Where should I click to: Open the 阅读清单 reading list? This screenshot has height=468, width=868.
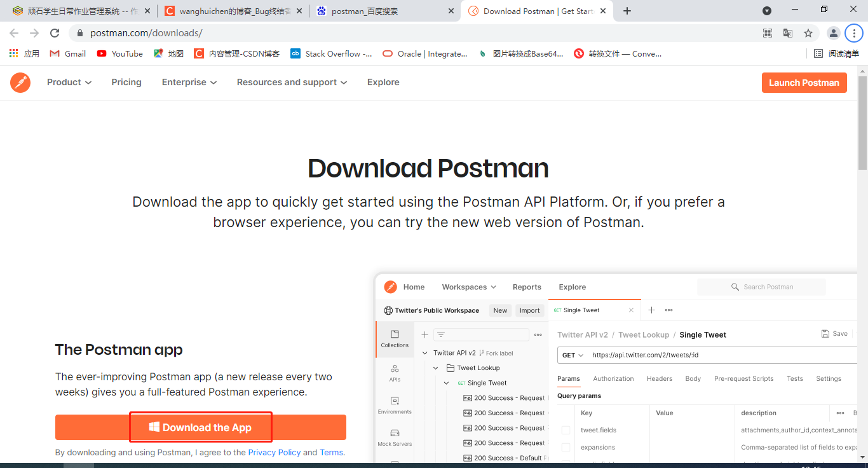(x=837, y=53)
